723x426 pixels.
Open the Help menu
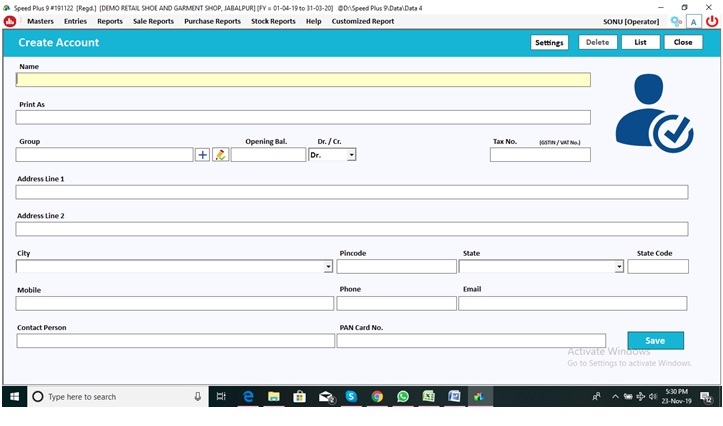[314, 21]
